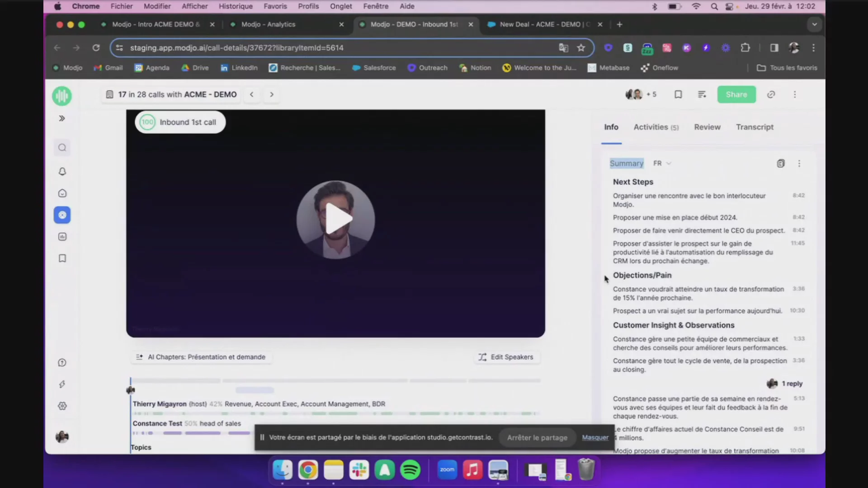The width and height of the screenshot is (868, 488).
Task: Open notifications bell in sidebar
Action: pos(62,171)
